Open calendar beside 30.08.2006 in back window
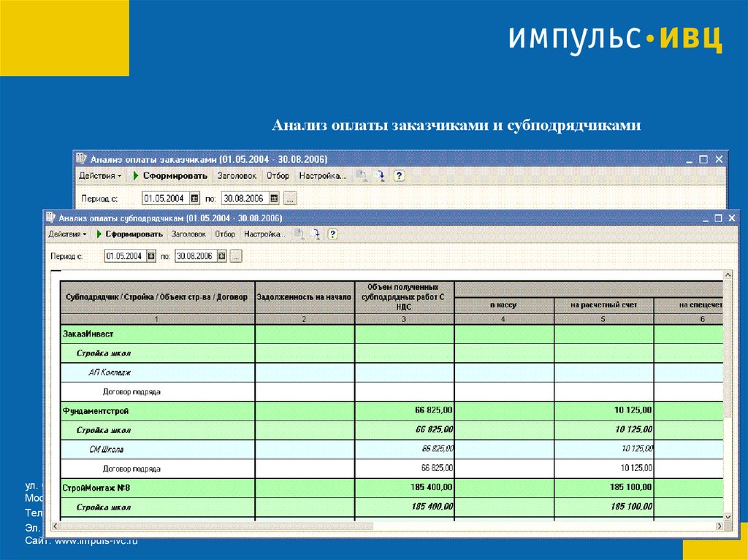 [x=274, y=198]
